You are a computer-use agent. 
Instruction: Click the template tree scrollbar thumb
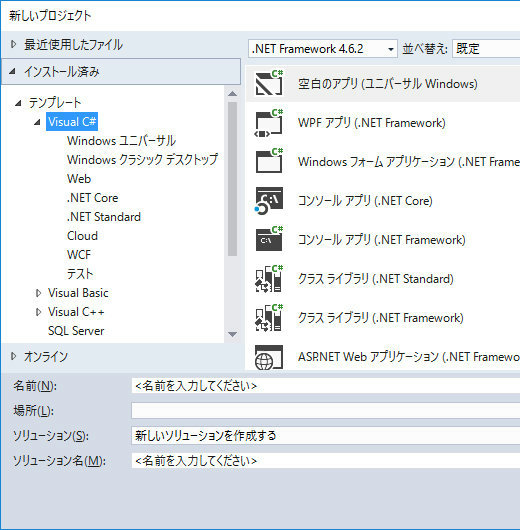pos(233,179)
